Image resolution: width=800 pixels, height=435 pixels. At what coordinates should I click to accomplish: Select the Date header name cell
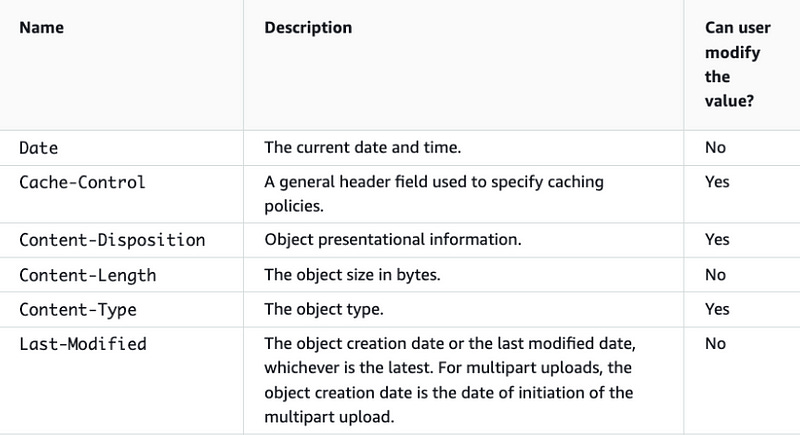tap(38, 148)
